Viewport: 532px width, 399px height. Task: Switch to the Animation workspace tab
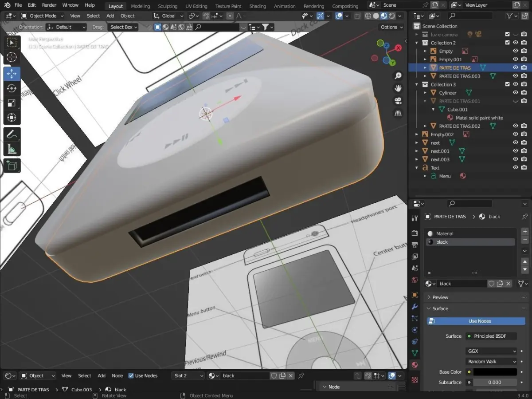point(285,6)
